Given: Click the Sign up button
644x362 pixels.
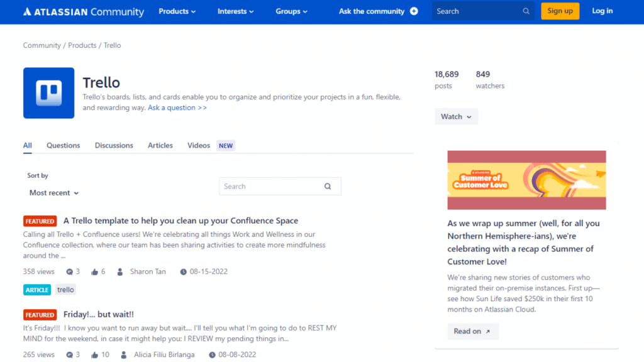Looking at the screenshot, I should (x=559, y=11).
